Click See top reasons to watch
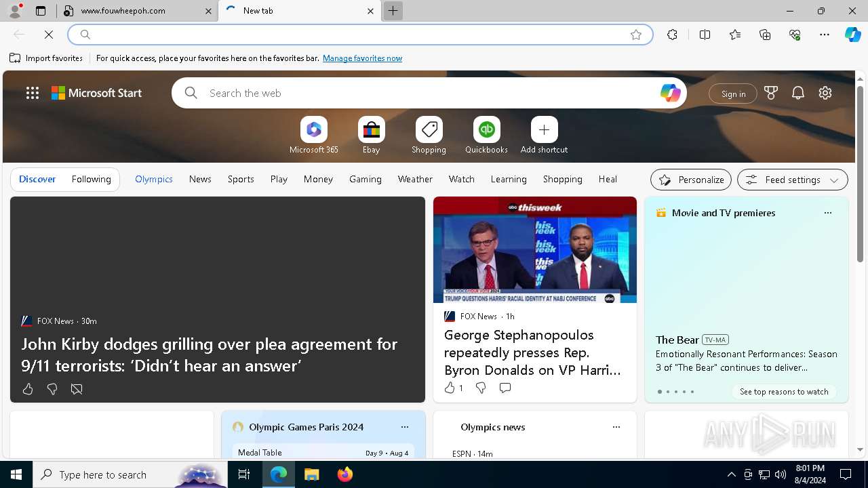This screenshot has height=488, width=868. [784, 392]
